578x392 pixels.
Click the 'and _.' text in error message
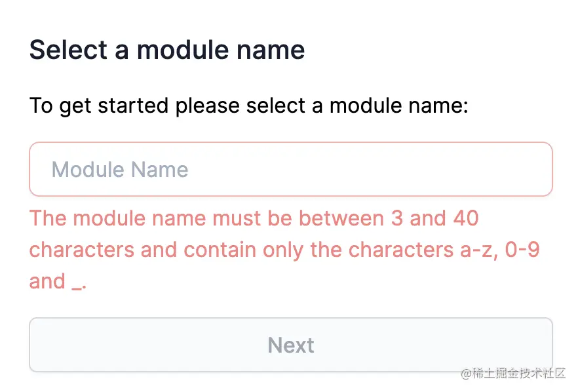coord(58,282)
